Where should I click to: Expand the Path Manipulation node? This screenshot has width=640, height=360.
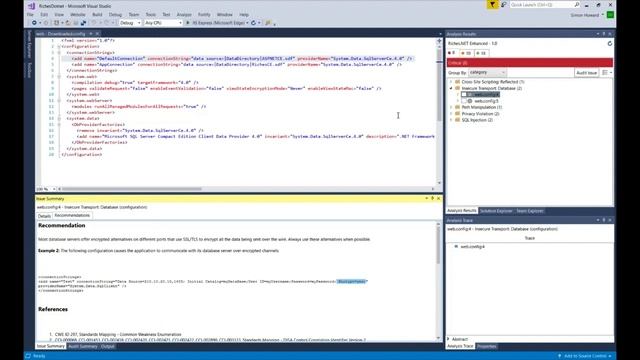[451, 107]
